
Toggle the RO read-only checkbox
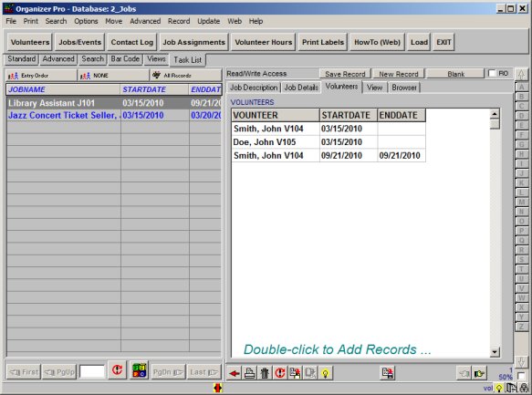(492, 73)
